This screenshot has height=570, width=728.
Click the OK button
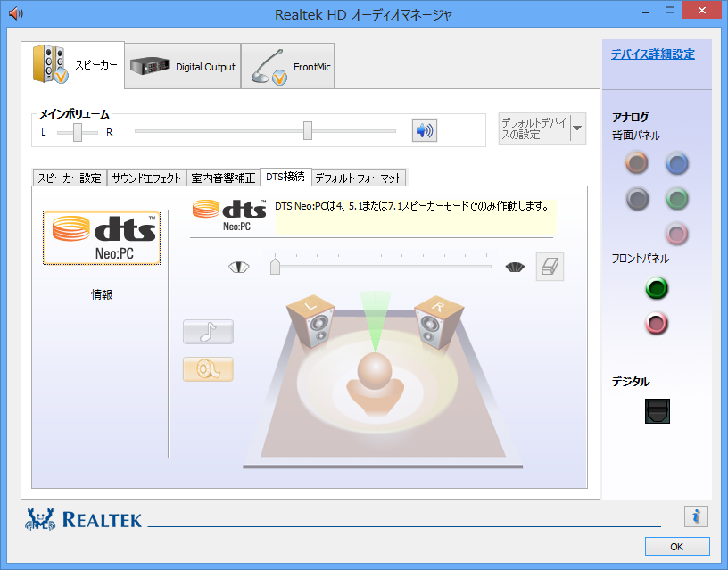coord(677,547)
